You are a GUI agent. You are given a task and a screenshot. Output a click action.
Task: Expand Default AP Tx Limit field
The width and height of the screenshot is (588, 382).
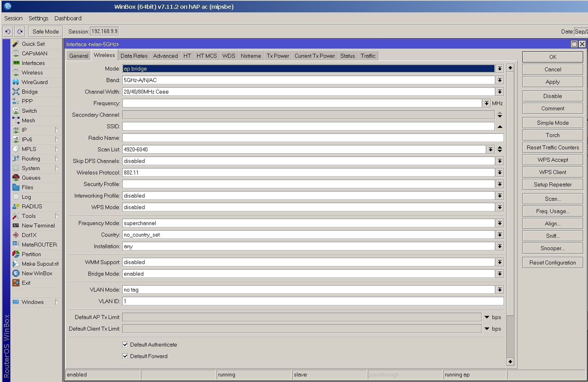486,317
